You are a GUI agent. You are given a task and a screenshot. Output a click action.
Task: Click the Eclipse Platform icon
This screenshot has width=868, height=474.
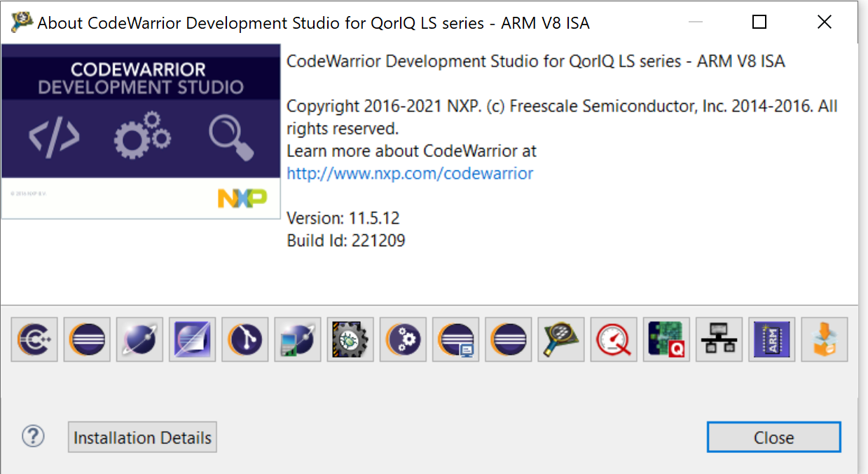click(86, 339)
